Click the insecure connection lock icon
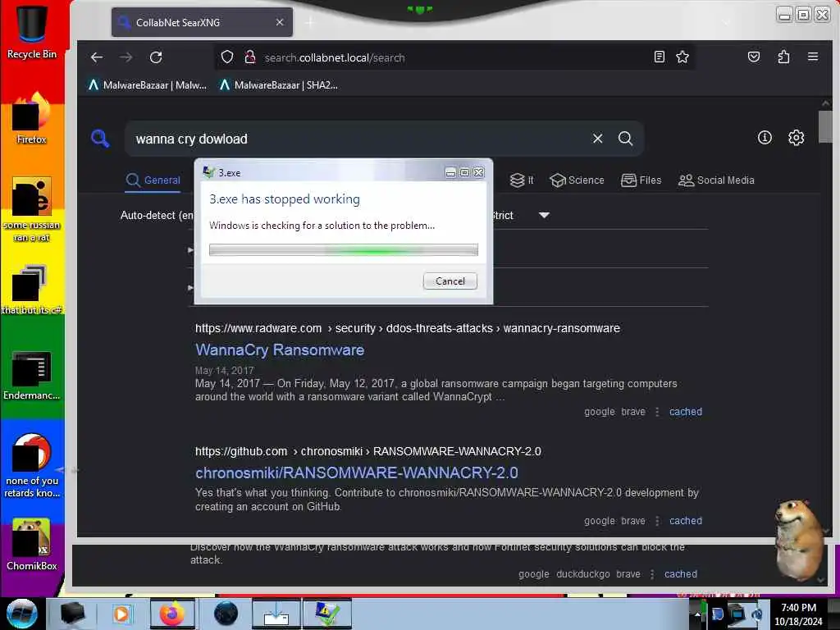 click(x=249, y=57)
